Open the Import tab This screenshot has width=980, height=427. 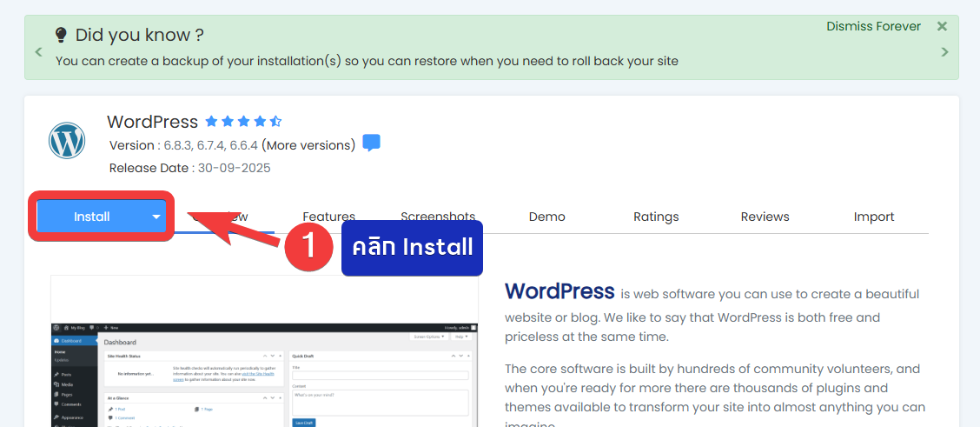point(873,217)
